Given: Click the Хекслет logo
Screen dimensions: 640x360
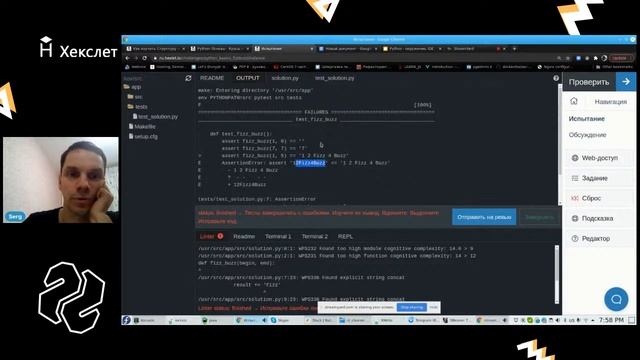Looking at the screenshot, I should coord(78,48).
